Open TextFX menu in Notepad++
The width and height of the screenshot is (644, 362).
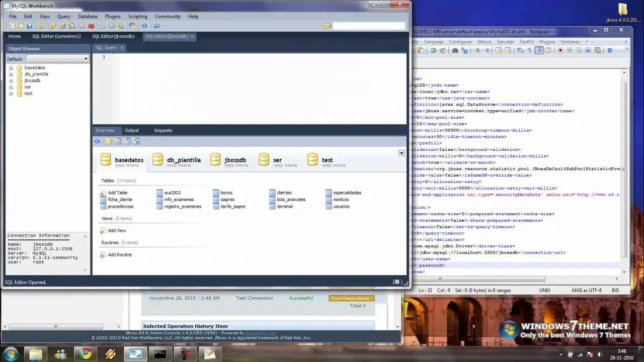coord(526,42)
